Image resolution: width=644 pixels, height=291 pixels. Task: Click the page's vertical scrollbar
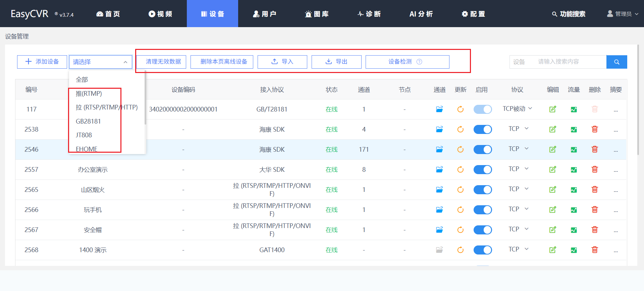point(638,100)
